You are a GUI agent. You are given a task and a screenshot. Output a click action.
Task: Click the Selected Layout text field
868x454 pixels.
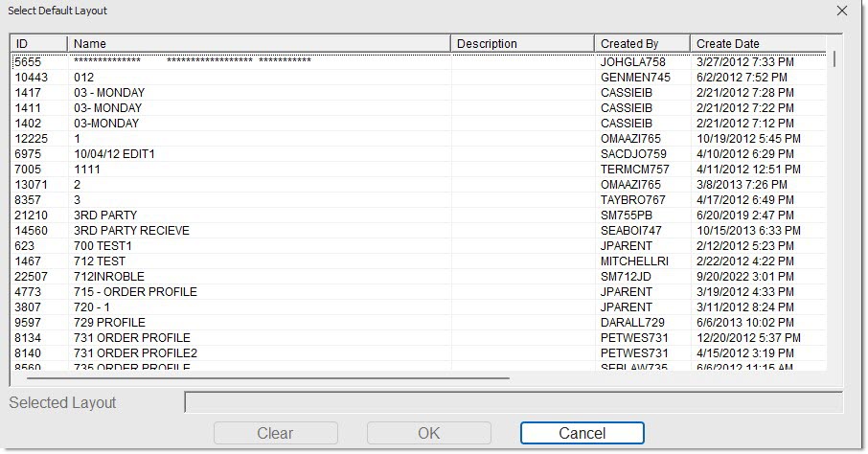tap(513, 402)
